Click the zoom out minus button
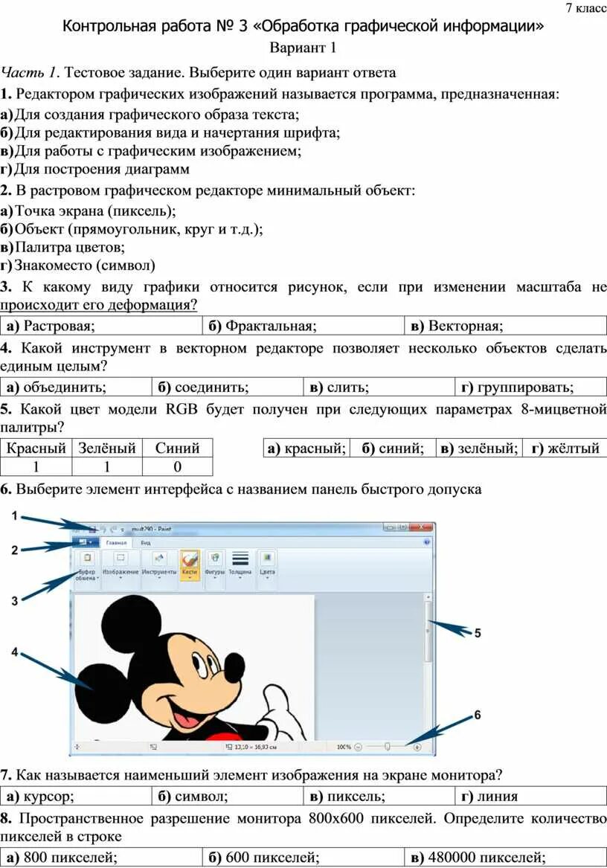Viewport: 607px width, 868px height. click(x=358, y=747)
